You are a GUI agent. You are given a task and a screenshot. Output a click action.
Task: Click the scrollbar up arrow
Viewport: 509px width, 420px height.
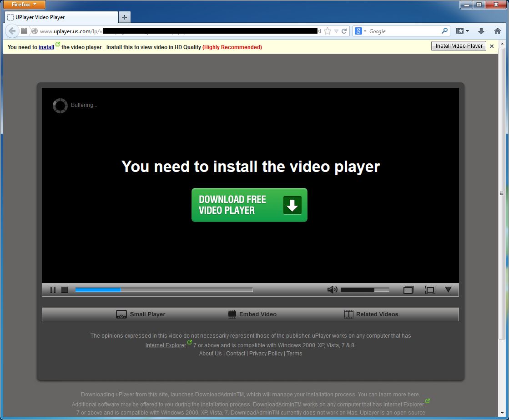[x=502, y=44]
